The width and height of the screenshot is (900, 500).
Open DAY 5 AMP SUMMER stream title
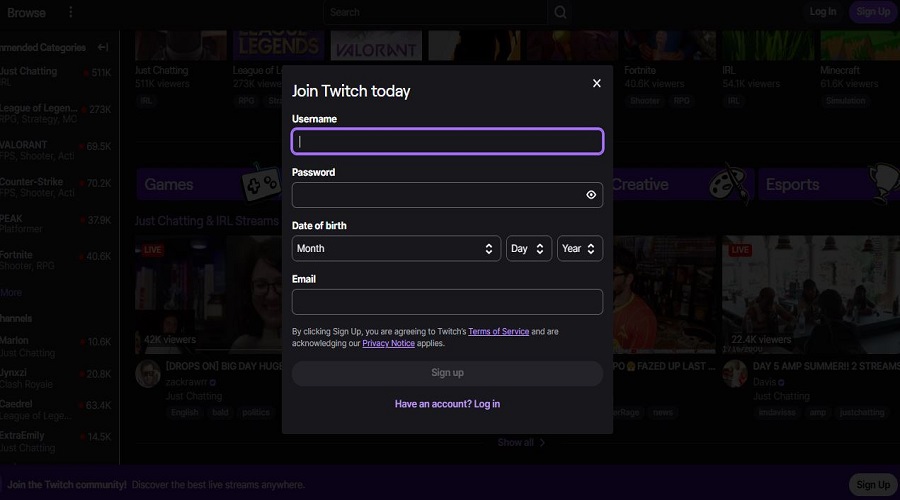pyautogui.click(x=826, y=366)
